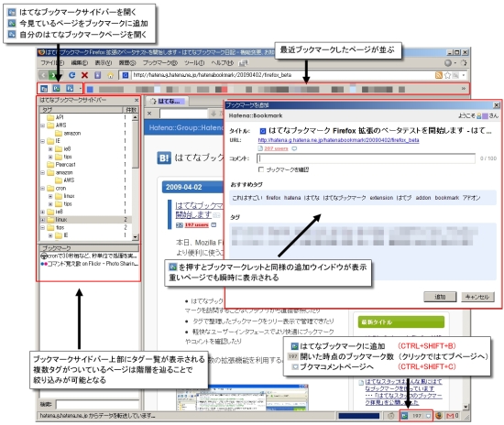Click the RSS feed icon in address bar

[438, 75]
